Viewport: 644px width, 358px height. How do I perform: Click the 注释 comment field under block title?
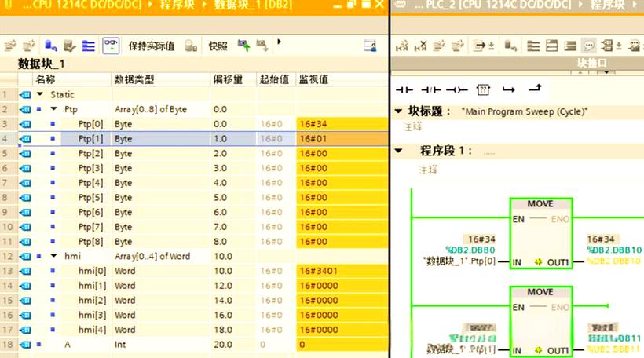click(x=413, y=126)
